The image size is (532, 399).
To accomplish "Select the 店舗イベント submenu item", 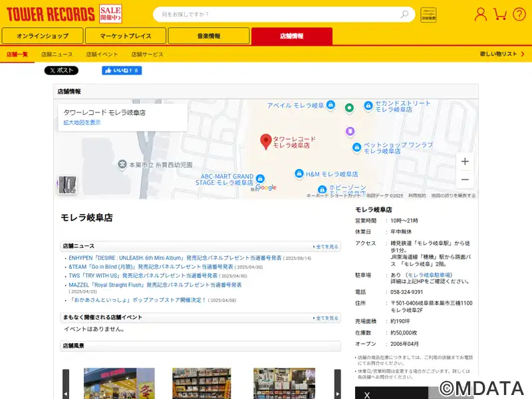I will click(102, 55).
